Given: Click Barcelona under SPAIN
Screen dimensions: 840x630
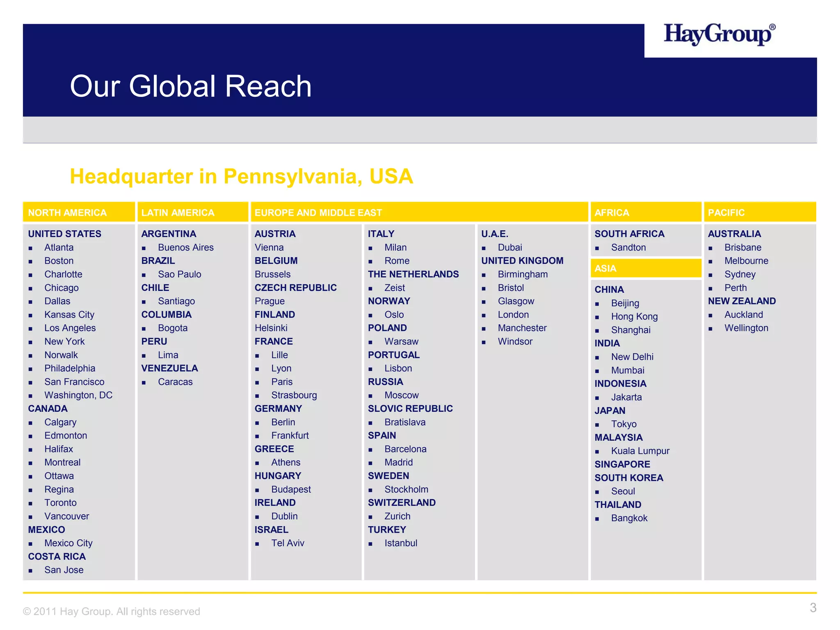Looking at the screenshot, I should coord(405,449).
